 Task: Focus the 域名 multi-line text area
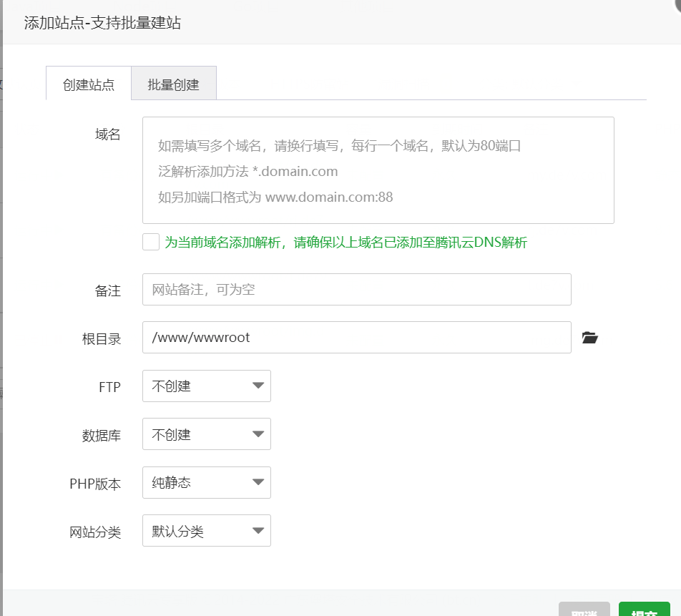click(x=378, y=170)
